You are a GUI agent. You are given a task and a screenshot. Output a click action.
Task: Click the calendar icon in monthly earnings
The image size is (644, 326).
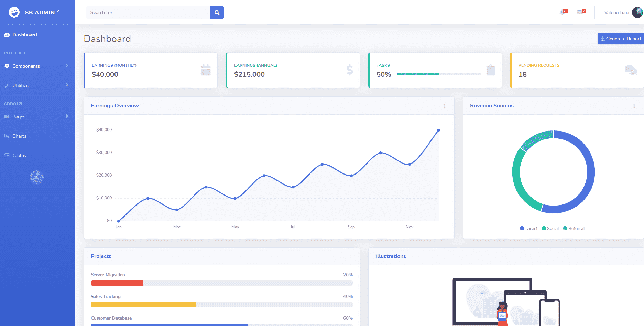click(x=205, y=70)
